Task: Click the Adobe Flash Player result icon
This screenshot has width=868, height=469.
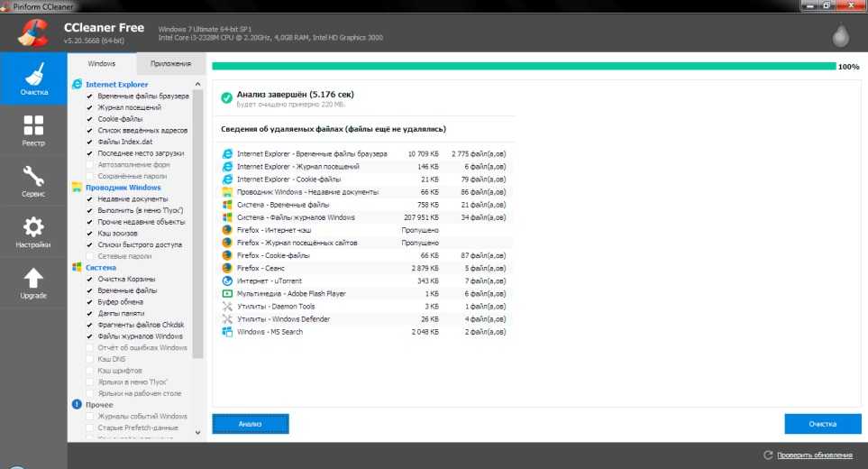Action: pos(227,294)
